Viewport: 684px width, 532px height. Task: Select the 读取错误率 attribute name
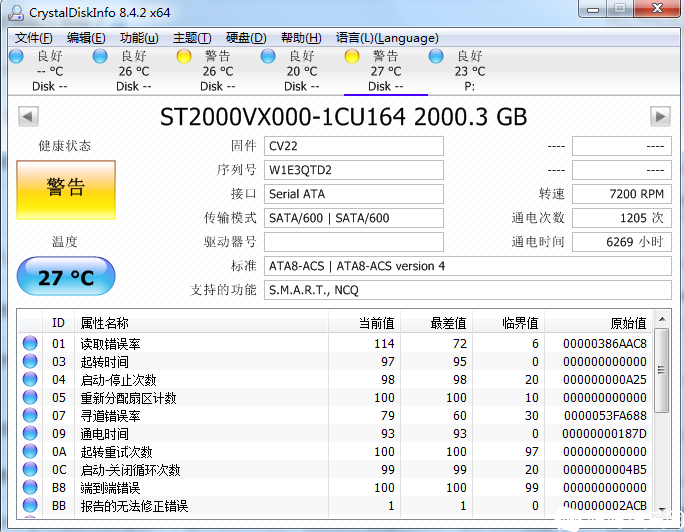110,344
